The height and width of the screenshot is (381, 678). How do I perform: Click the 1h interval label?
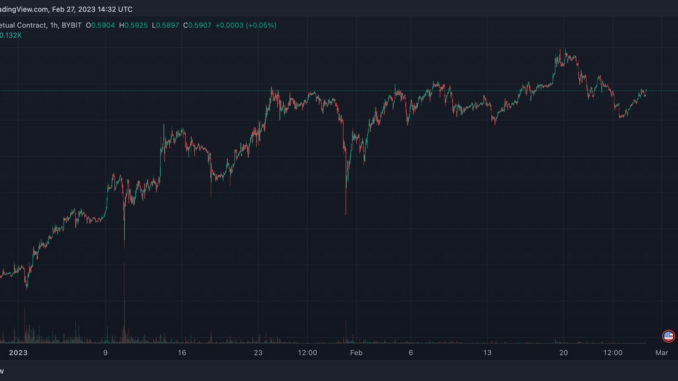click(54, 26)
